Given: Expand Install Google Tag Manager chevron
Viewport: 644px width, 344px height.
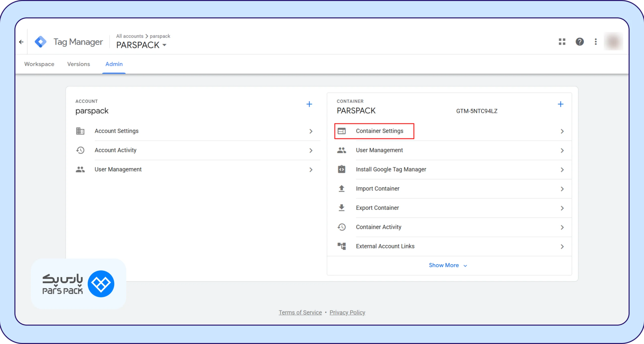Looking at the screenshot, I should pos(562,170).
